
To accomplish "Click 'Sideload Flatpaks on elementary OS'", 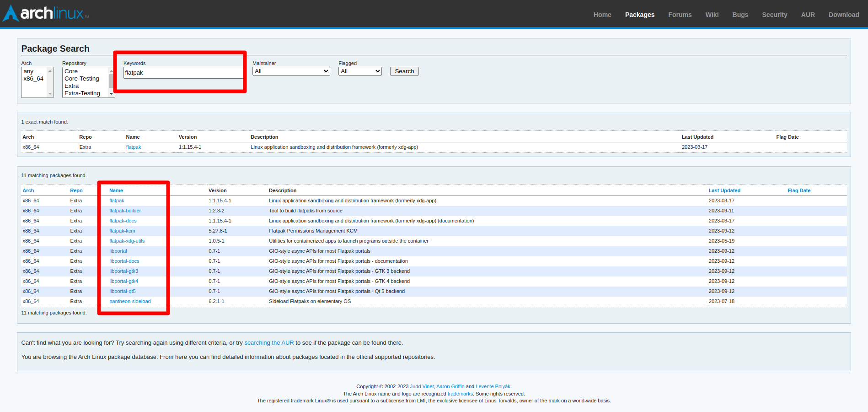I will (x=310, y=302).
